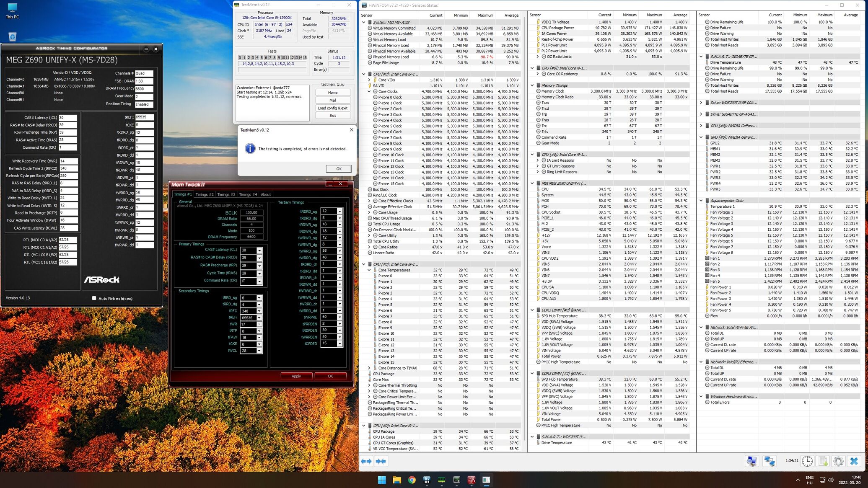Screen dimensions: 868x488
Task: Select CPU Package Power sensor row
Action: [611, 28]
